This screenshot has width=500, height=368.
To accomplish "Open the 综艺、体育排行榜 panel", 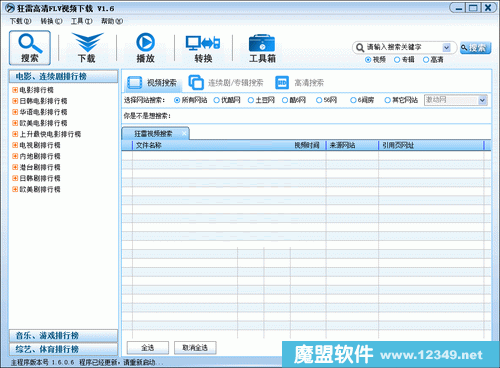I will pyautogui.click(x=63, y=349).
